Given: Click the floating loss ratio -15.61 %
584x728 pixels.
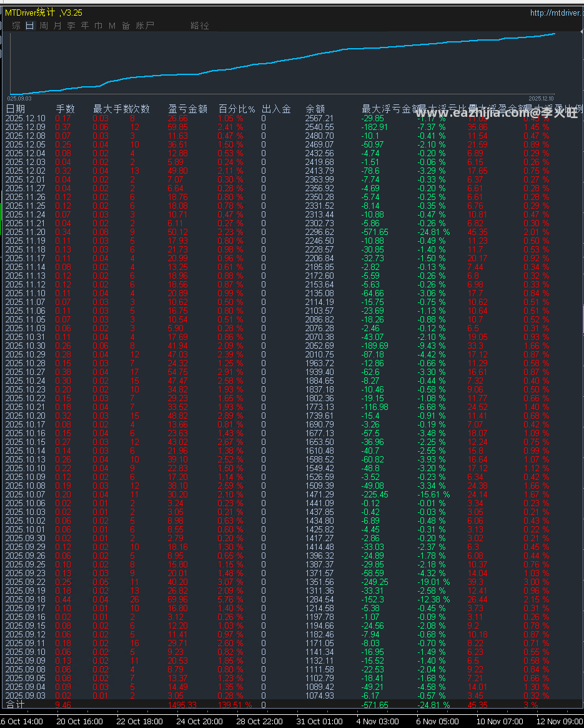Looking at the screenshot, I should (433, 494).
